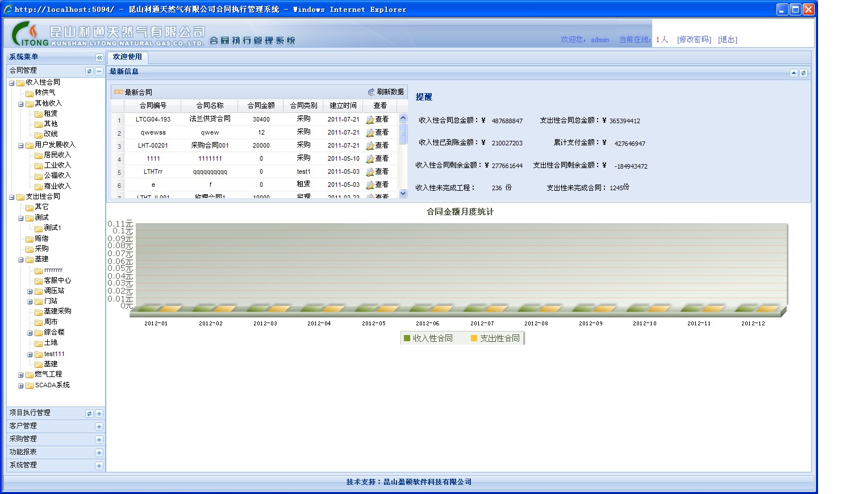Screen dimensions: 868x494
Task: Collapse the 最新信息 panel with up-arrow icon
Action: click(794, 73)
